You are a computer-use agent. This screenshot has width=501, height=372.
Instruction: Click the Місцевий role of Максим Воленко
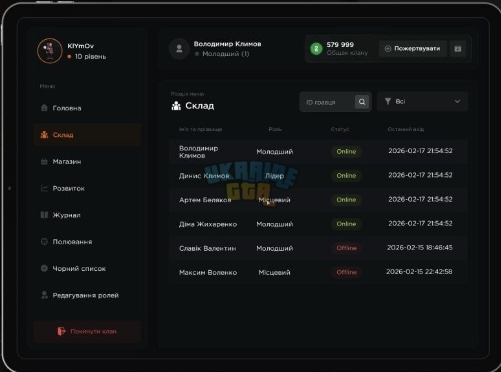[x=274, y=272]
